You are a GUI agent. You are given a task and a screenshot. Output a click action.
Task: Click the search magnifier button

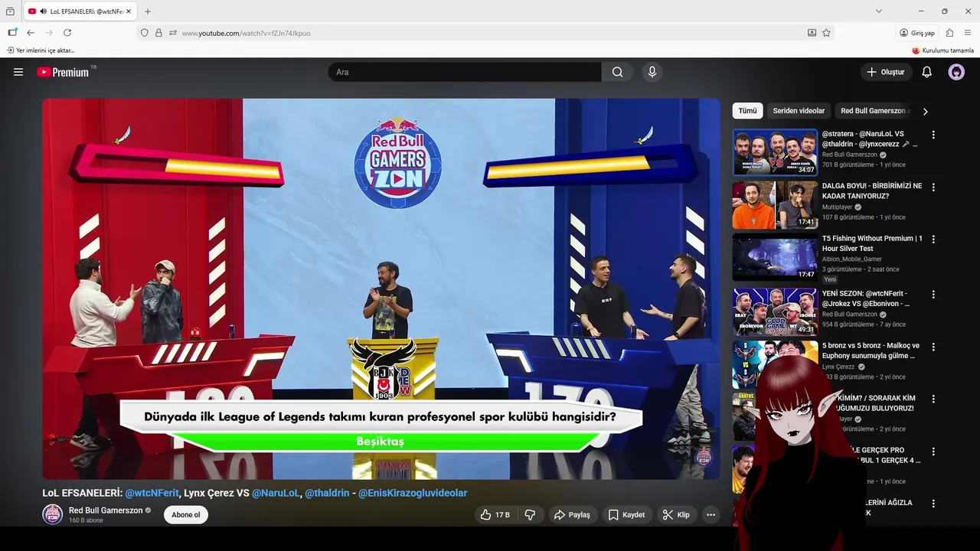pyautogui.click(x=617, y=72)
